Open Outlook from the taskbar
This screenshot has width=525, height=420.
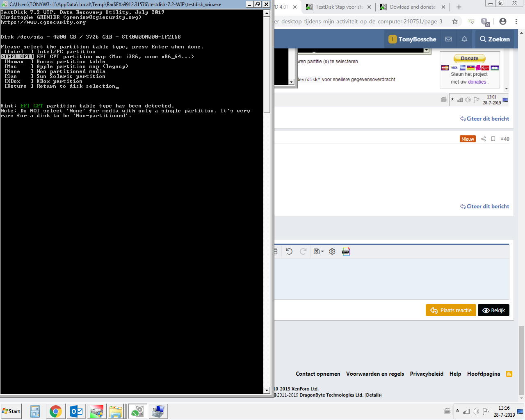[76, 411]
